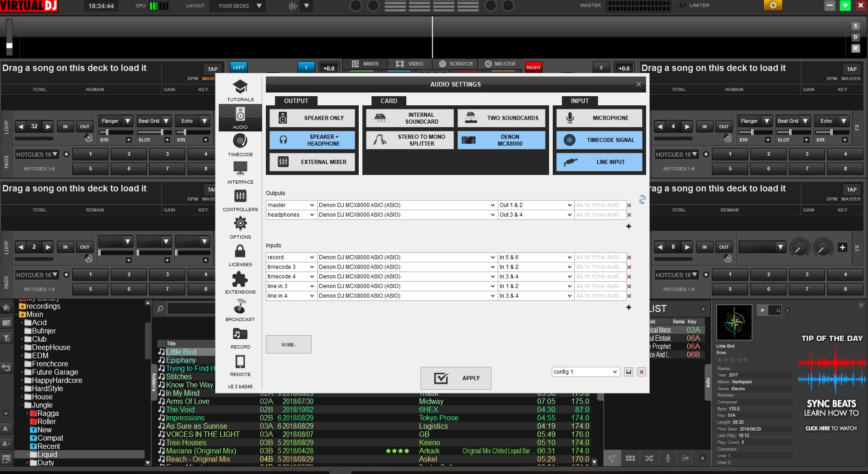Screen dimensions: 868x474
Task: Save the config 1 audio profile
Action: tap(629, 372)
